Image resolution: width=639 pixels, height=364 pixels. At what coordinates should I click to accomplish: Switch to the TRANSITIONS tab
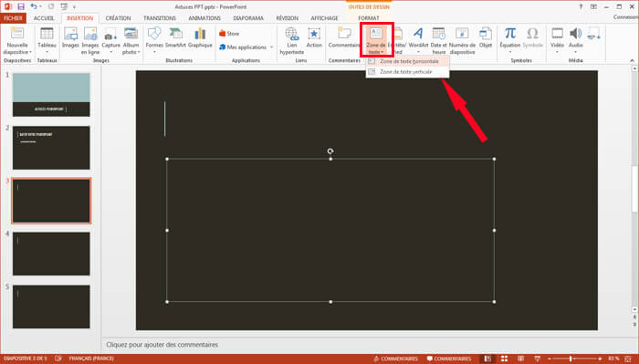click(x=160, y=18)
